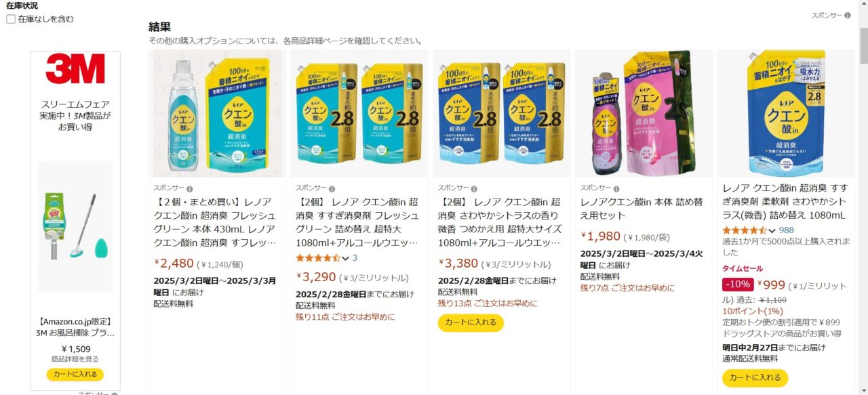Click info icon beside third product's スポンサー label
This screenshot has width=868, height=395.
(x=474, y=188)
